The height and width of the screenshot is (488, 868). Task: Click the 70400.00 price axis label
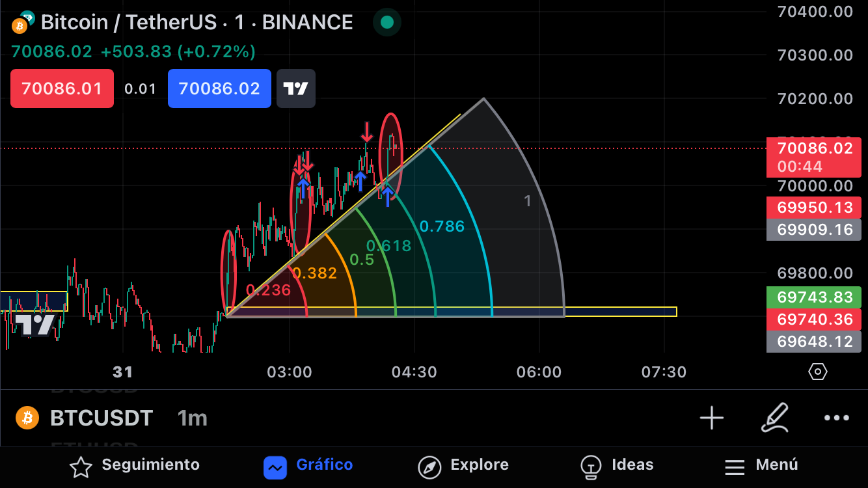(815, 11)
